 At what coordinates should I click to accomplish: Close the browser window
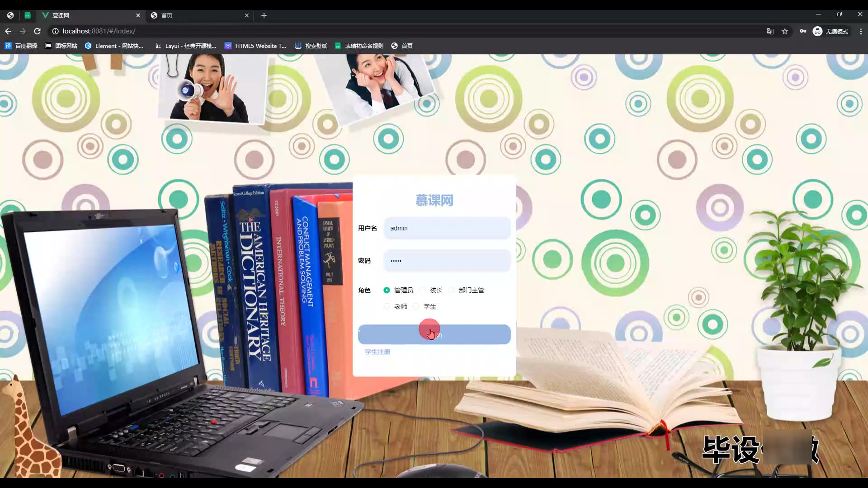860,14
